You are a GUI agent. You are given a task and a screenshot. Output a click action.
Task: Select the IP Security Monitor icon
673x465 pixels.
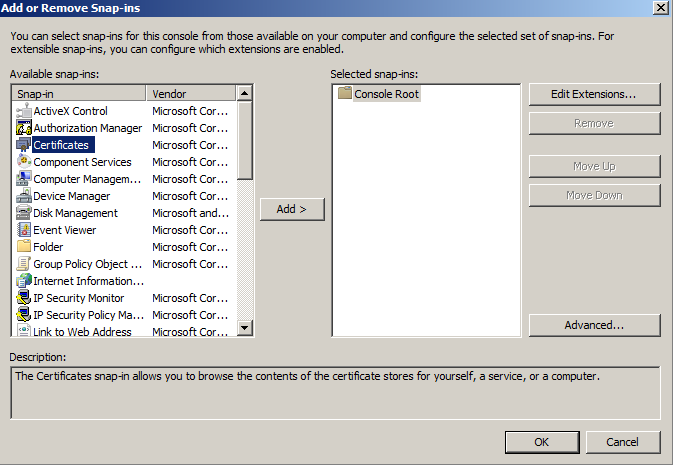[24, 298]
